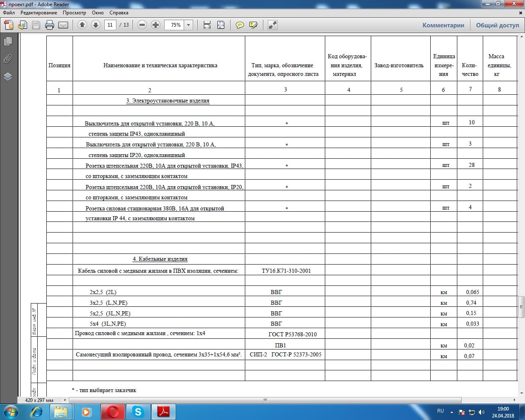Screen dimensions: 525x420
Task: Add a sticky note comment
Action: click(240, 25)
